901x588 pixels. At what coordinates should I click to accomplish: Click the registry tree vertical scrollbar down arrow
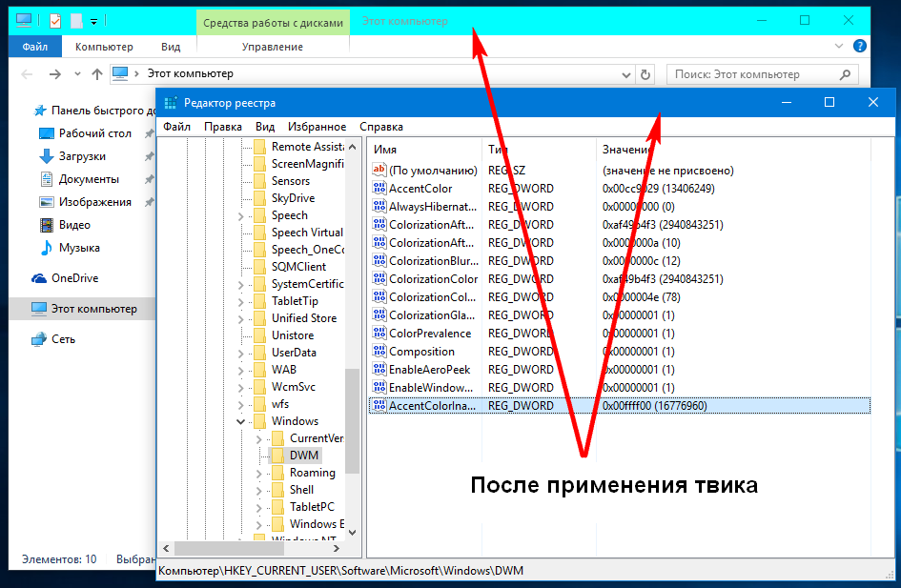pos(352,532)
